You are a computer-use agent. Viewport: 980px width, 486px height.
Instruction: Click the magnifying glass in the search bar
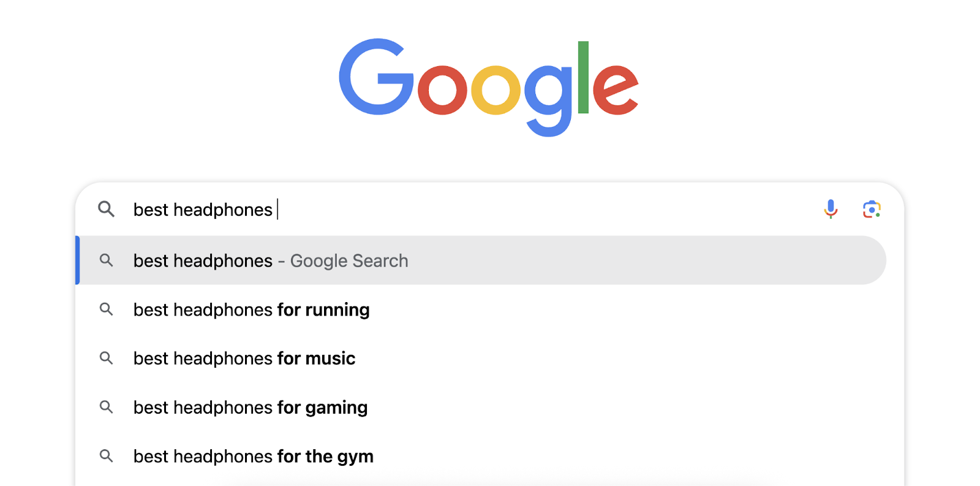coord(106,209)
